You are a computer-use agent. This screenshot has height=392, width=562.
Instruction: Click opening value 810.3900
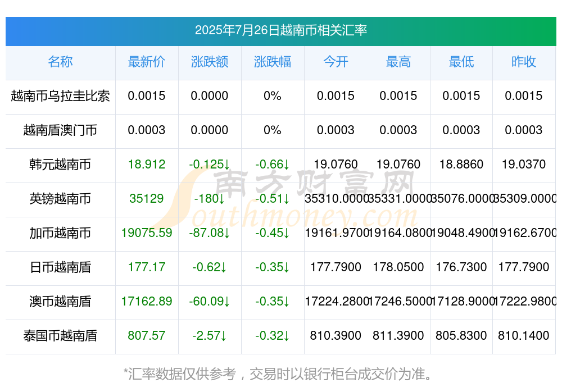(x=336, y=336)
